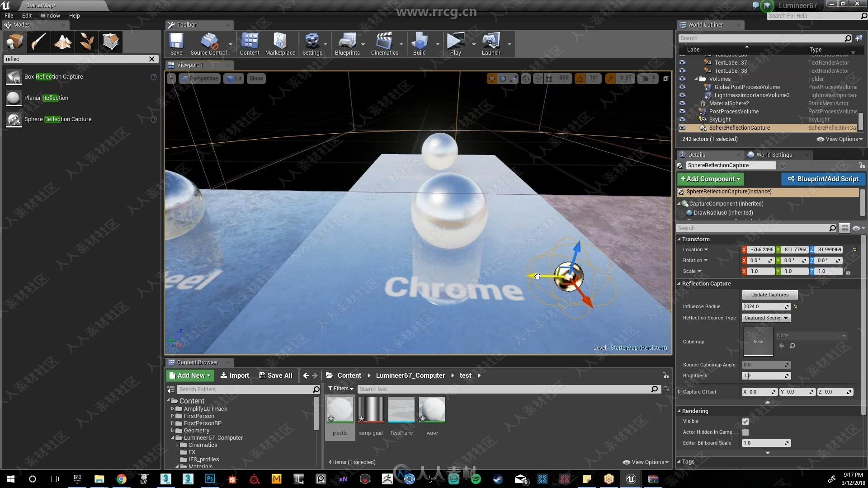This screenshot has height=488, width=868.
Task: Open Marketplace from the toolbar
Action: coord(280,44)
